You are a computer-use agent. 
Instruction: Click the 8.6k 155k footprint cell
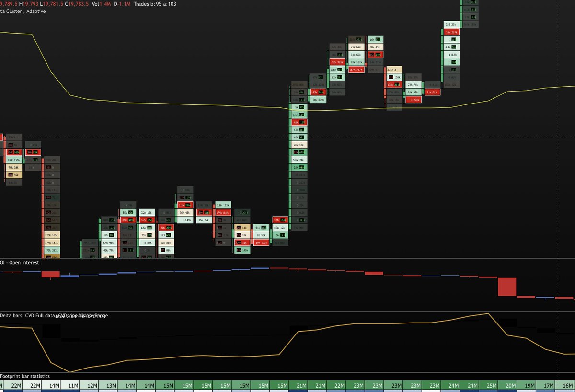14,160
